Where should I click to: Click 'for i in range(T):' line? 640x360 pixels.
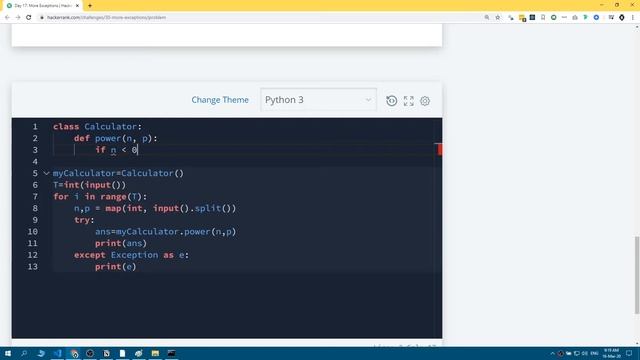100,197
